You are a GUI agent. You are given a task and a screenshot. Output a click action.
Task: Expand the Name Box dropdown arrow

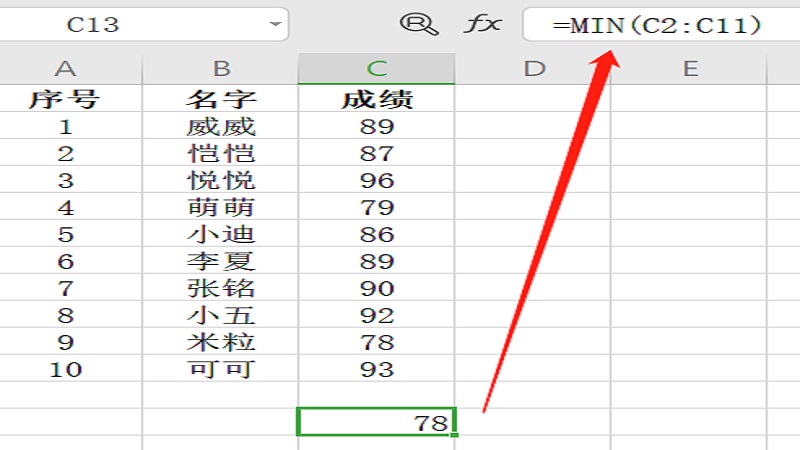click(275, 24)
